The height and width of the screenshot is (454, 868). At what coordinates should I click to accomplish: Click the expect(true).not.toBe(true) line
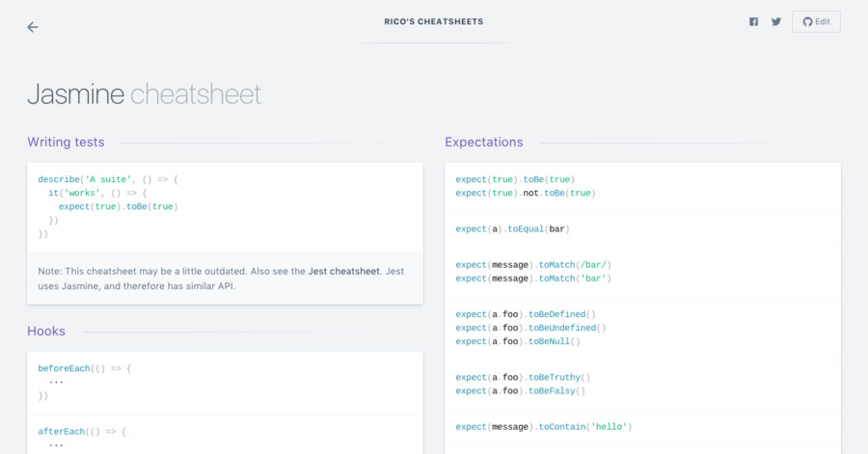coord(526,193)
